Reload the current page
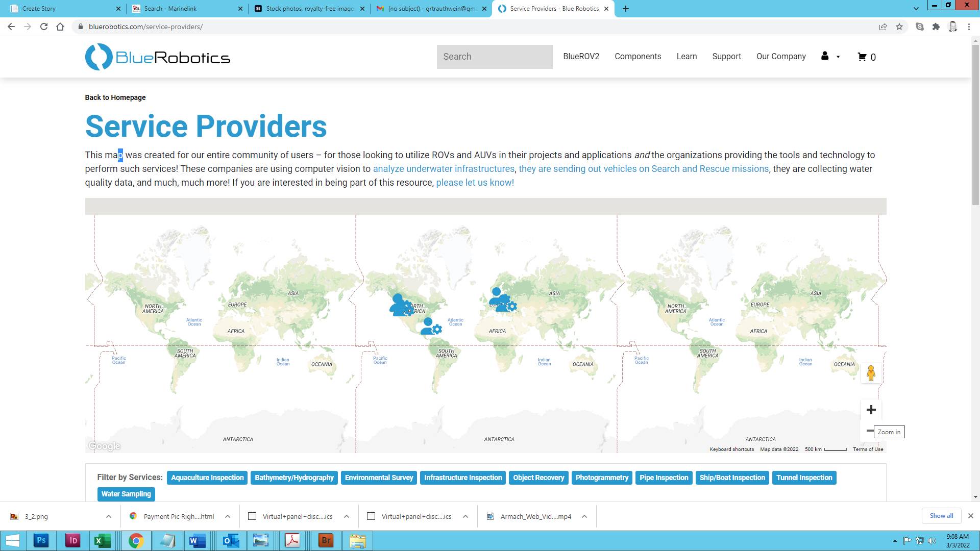This screenshot has width=980, height=551. point(44,27)
